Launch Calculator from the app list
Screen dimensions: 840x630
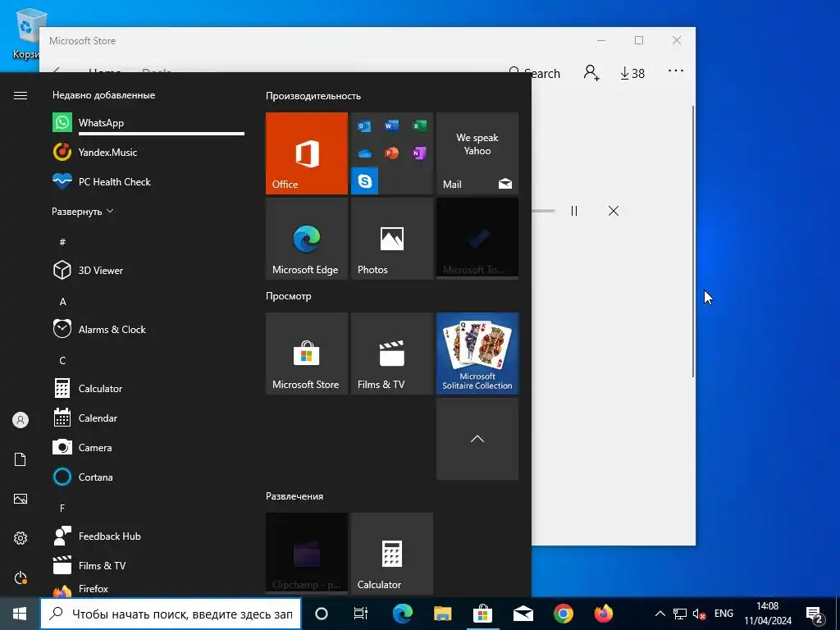click(148, 388)
